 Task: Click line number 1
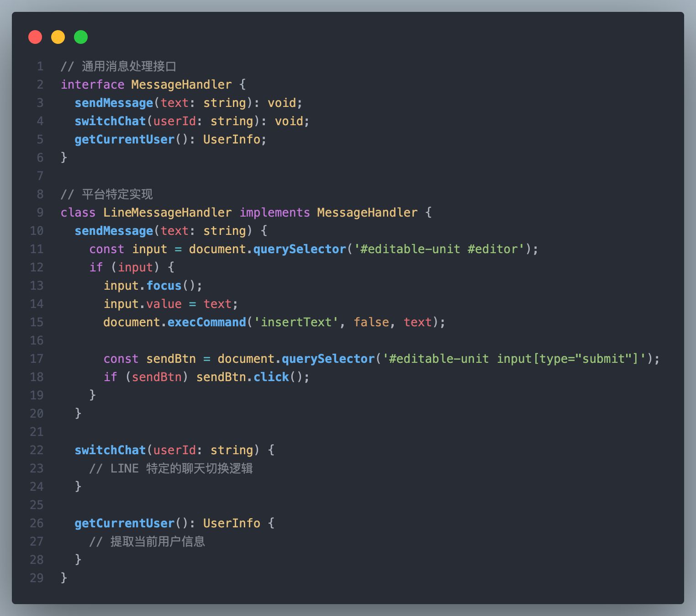pos(40,66)
